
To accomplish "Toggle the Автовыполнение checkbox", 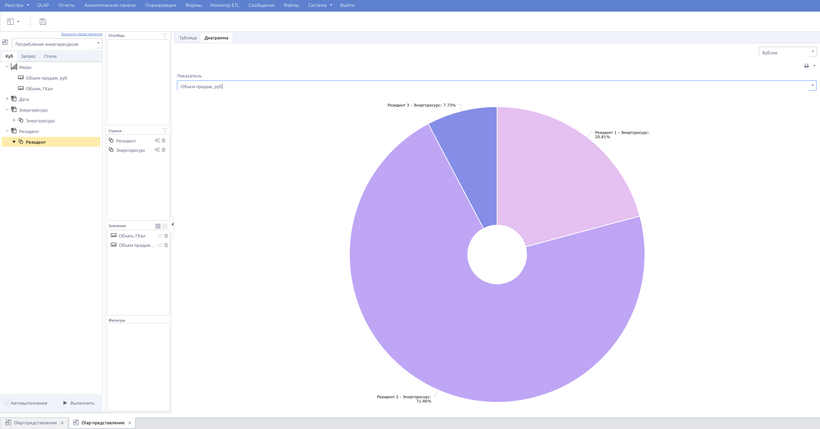I will [6, 403].
